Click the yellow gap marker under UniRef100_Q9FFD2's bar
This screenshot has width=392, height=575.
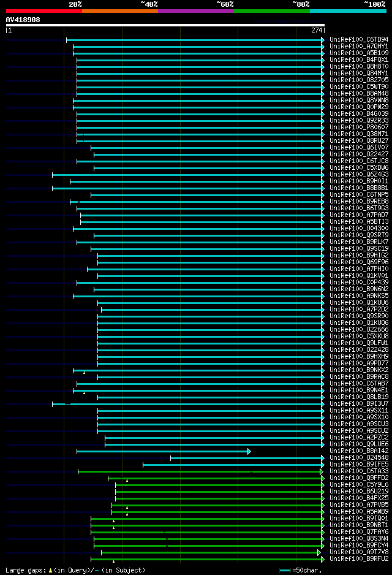click(x=127, y=481)
